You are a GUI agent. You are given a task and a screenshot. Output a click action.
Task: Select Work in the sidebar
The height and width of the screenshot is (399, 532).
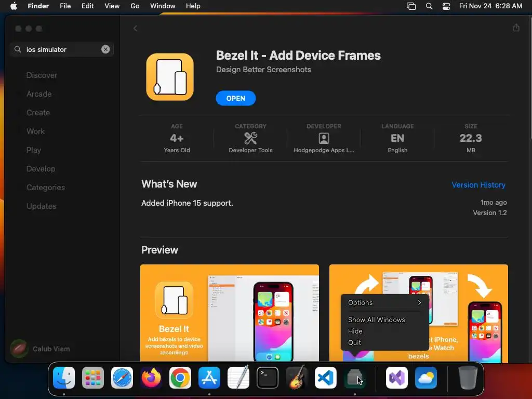(36, 131)
